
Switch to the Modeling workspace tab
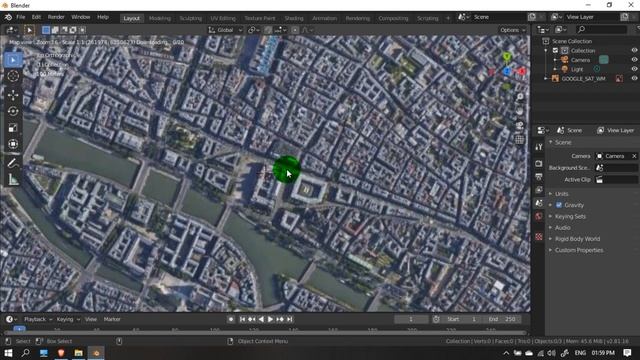(x=160, y=18)
